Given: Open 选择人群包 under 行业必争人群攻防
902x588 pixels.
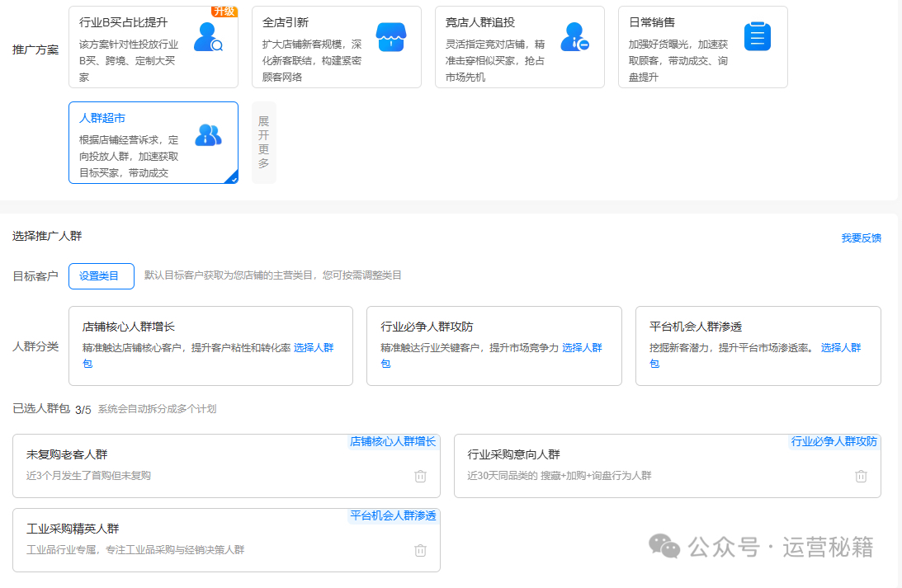Looking at the screenshot, I should point(582,348).
